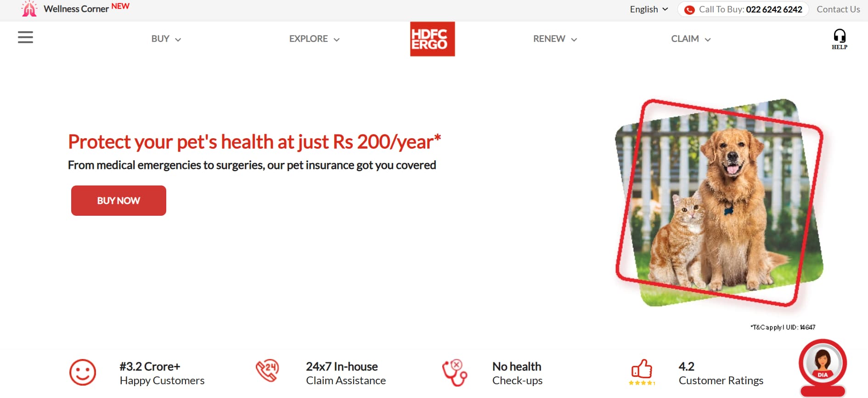The width and height of the screenshot is (868, 398).
Task: Click the BUY NOW button
Action: (118, 201)
